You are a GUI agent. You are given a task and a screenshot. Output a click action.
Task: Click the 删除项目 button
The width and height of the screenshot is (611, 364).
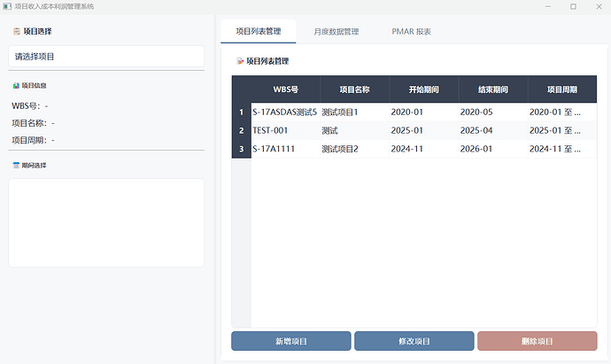(538, 341)
